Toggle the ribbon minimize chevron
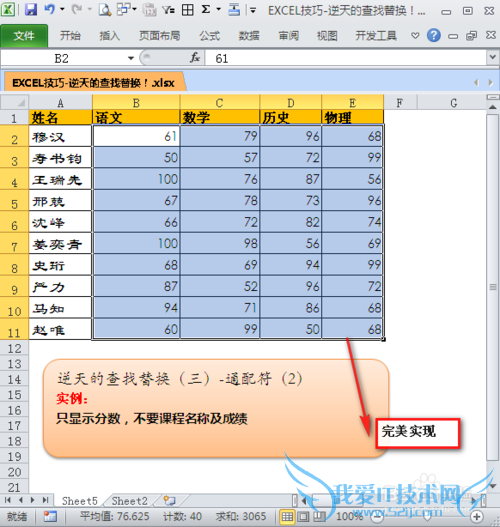The height and width of the screenshot is (527, 500). click(x=415, y=35)
